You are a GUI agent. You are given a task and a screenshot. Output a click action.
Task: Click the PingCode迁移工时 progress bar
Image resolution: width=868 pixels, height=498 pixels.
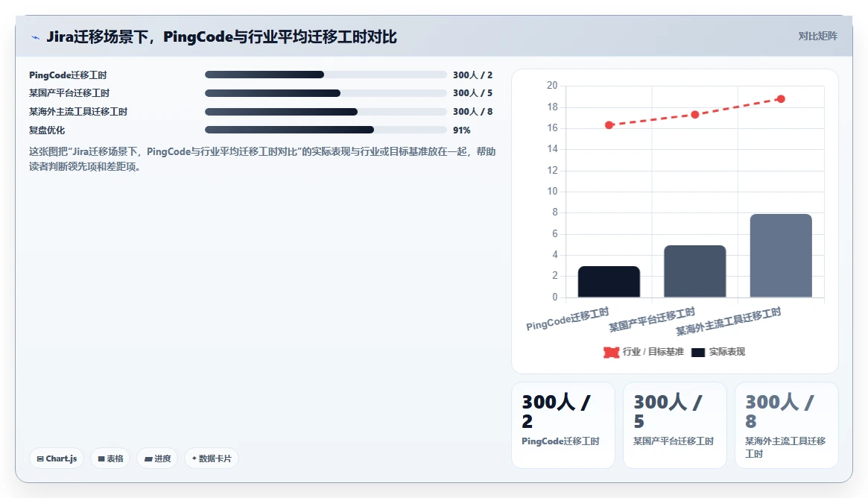pyautogui.click(x=326, y=75)
